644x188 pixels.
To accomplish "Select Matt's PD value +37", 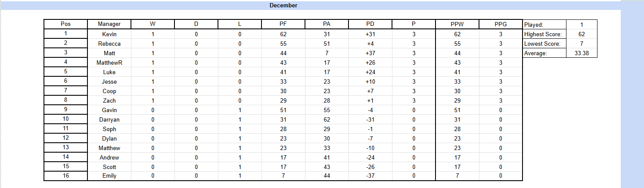I will (370, 53).
